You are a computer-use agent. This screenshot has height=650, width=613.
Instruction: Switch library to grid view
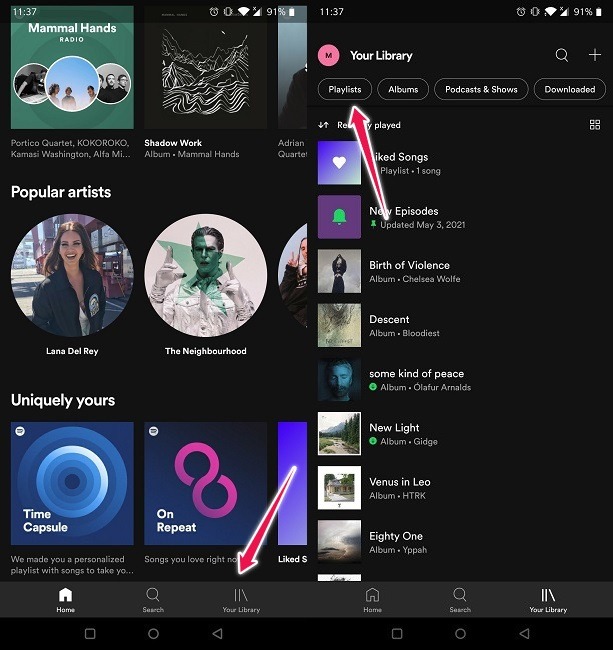click(x=595, y=125)
